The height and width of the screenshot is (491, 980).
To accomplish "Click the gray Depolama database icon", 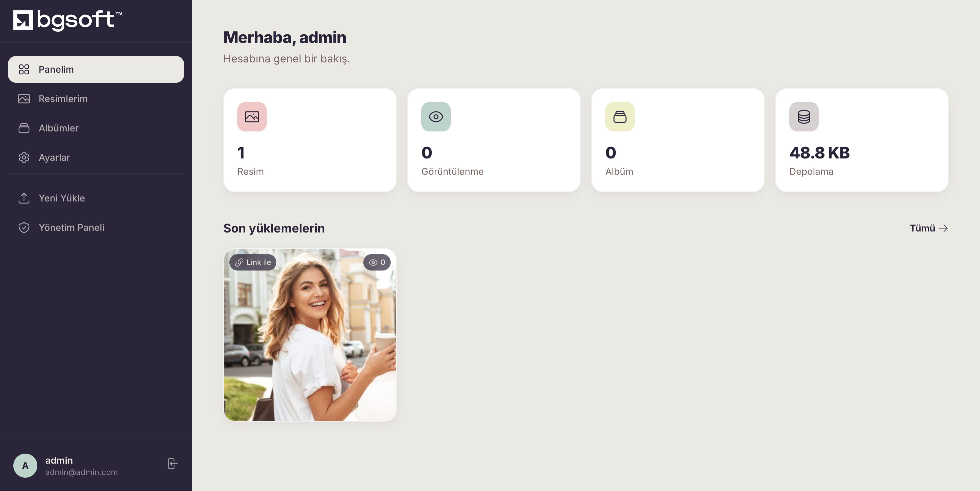I will coord(803,116).
